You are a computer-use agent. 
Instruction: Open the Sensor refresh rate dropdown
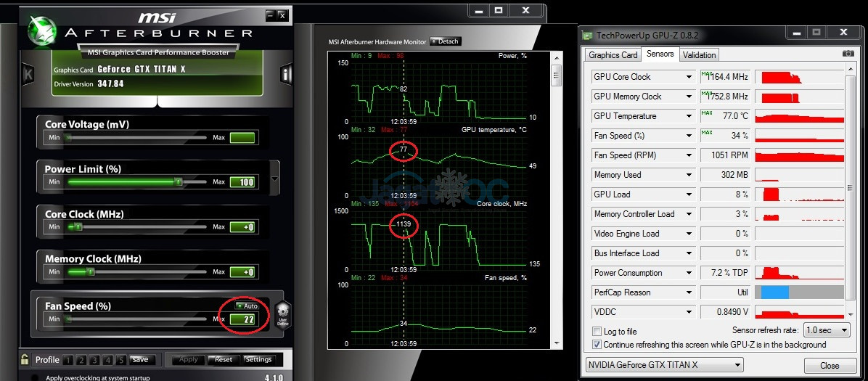pyautogui.click(x=829, y=330)
